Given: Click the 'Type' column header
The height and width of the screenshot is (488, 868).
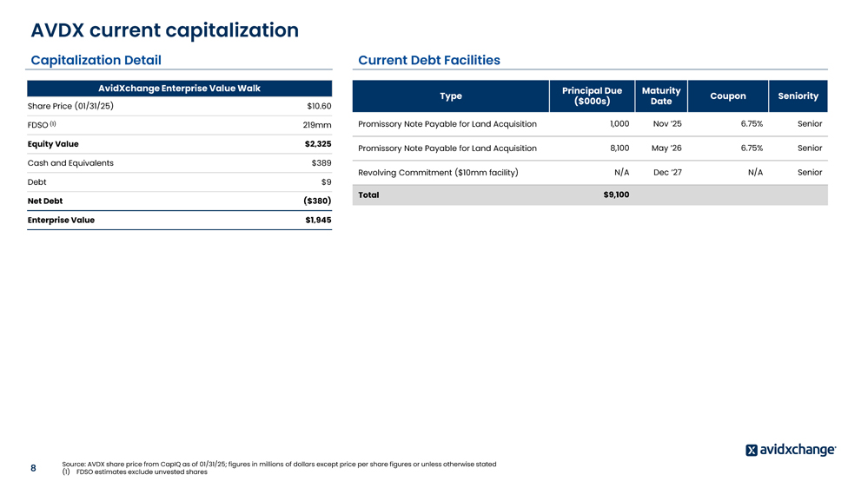Looking at the screenshot, I should click(x=451, y=96).
